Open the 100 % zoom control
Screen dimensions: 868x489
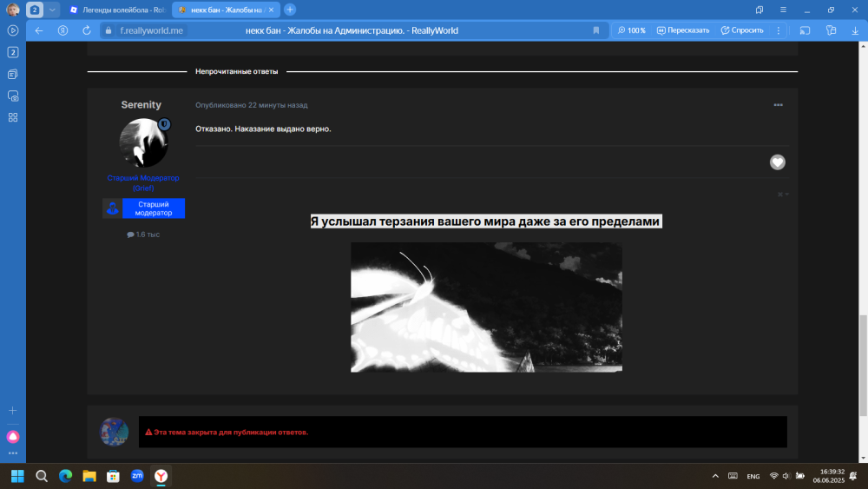632,30
